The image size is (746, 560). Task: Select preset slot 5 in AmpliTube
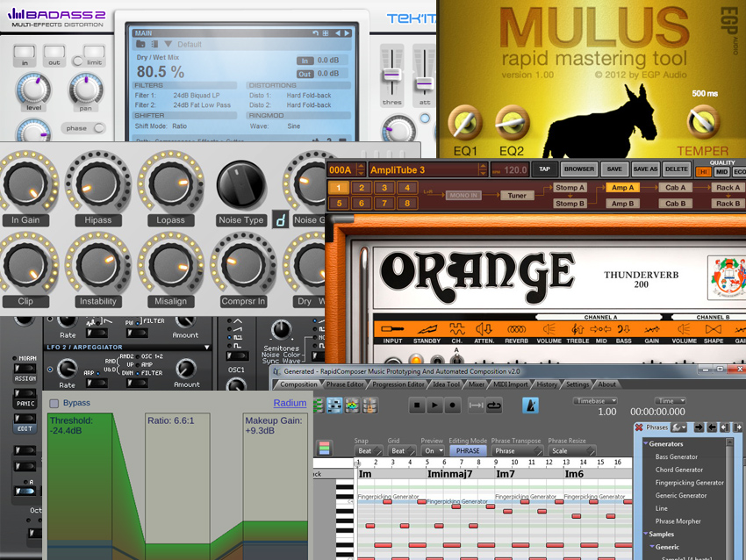339,203
